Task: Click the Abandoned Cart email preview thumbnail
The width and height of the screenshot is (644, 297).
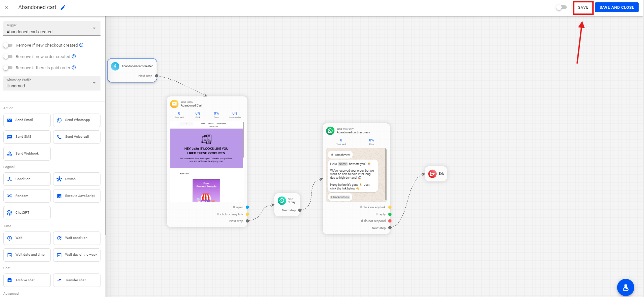Action: click(x=206, y=161)
